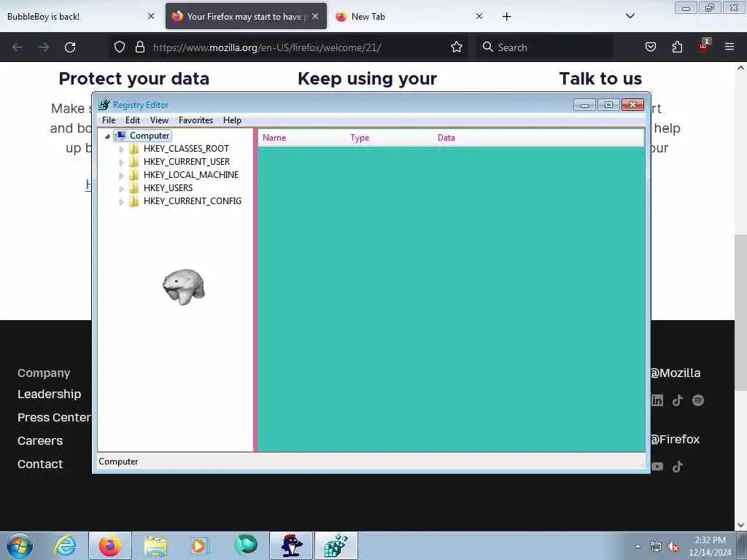Expand the HKEY_CURRENT_CONFIG key
Viewport: 747px width, 560px height.
tap(122, 202)
